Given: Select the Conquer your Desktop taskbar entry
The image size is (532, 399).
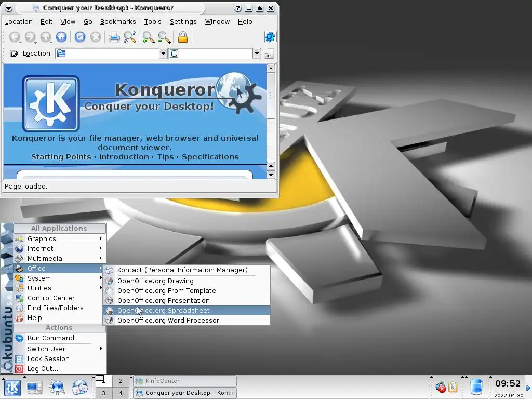Looking at the screenshot, I should [x=185, y=393].
